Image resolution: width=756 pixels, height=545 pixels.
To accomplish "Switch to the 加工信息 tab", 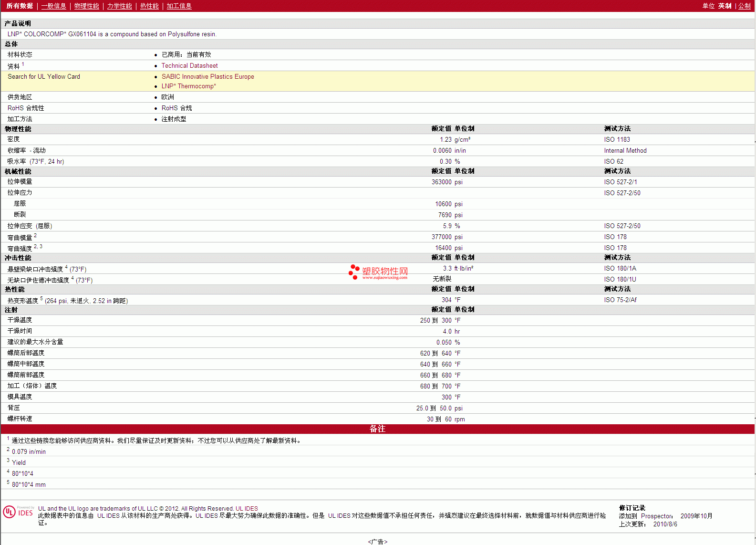I will tap(179, 6).
